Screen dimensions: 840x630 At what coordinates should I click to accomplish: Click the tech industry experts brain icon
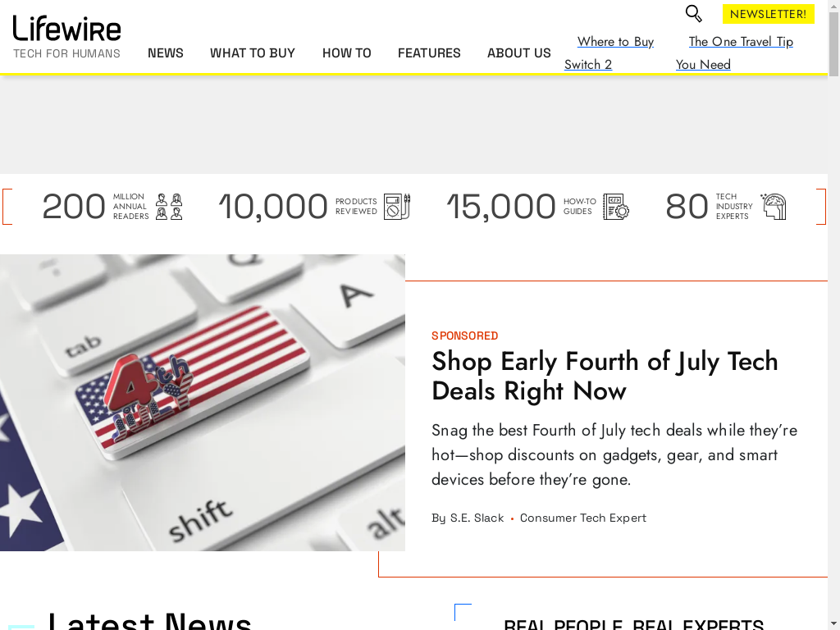tap(774, 206)
